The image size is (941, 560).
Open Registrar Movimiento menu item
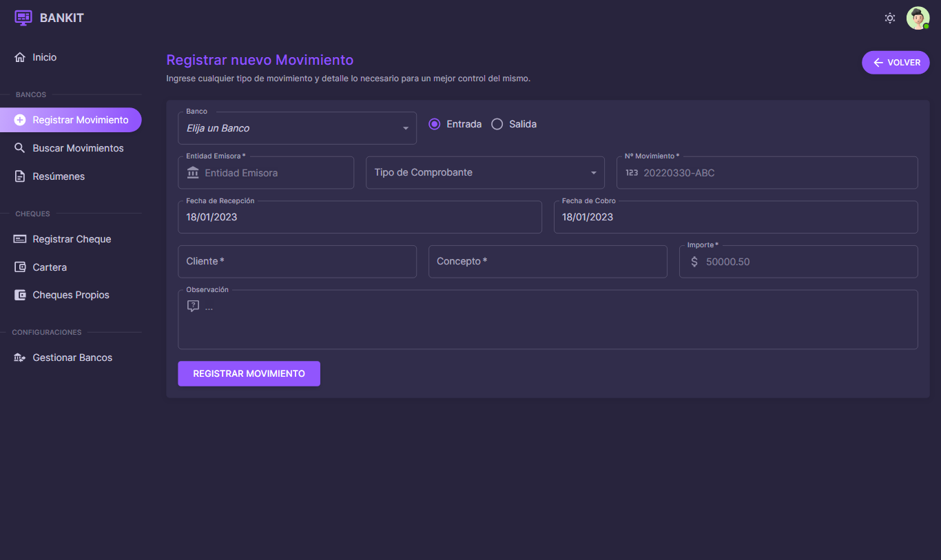pos(71,120)
